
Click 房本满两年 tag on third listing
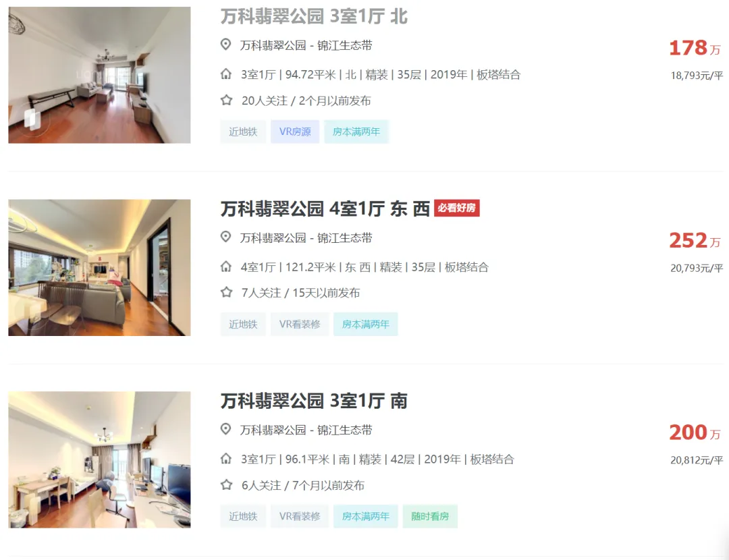pos(365,516)
